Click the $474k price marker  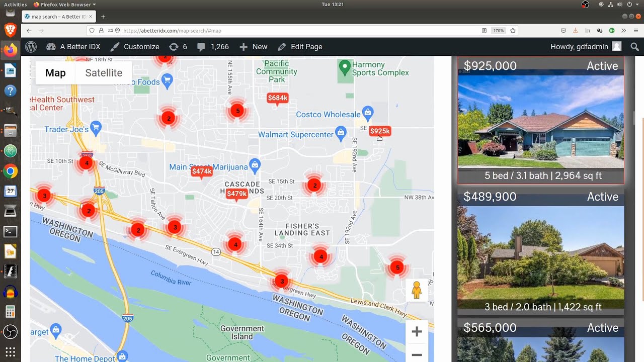tap(202, 171)
